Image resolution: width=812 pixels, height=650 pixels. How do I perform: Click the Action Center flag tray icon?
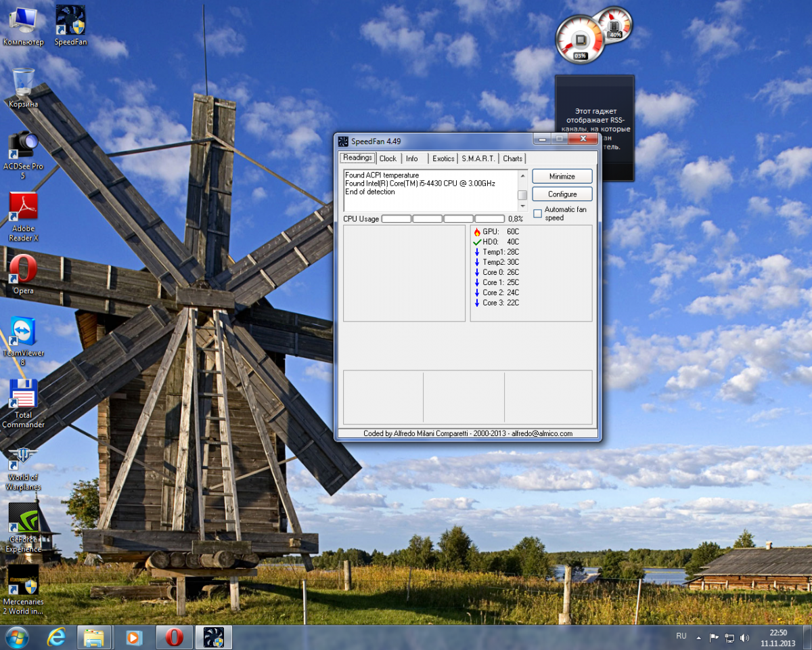tap(714, 637)
